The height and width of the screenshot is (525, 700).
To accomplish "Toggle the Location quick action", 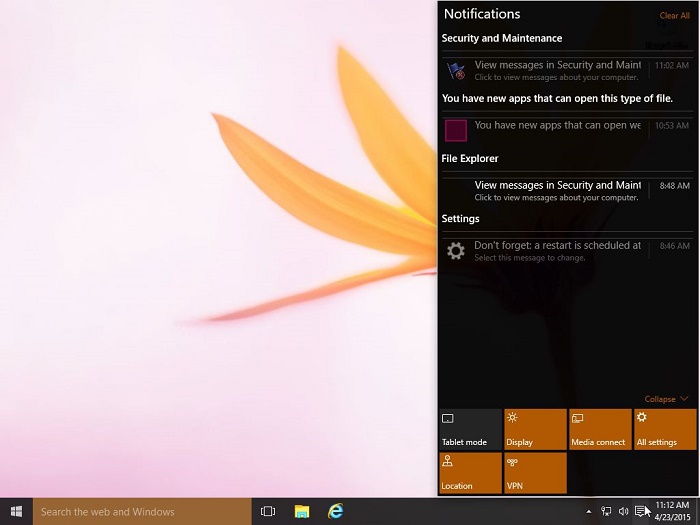I will coord(471,473).
